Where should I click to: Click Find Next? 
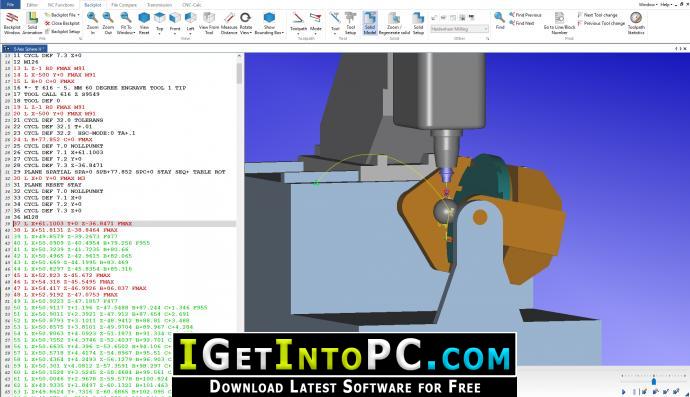click(522, 23)
